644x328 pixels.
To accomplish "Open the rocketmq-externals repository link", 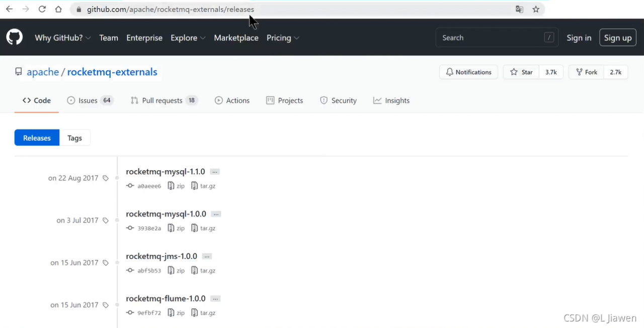I will [x=112, y=72].
